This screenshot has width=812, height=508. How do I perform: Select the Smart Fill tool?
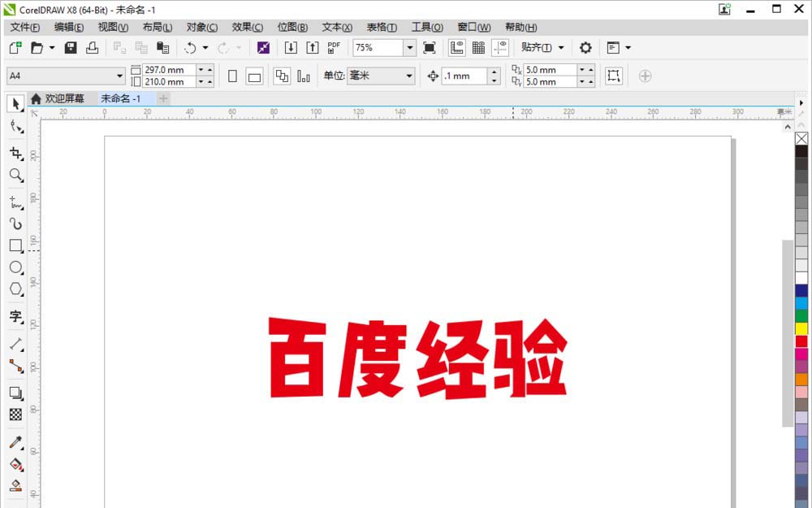point(15,486)
